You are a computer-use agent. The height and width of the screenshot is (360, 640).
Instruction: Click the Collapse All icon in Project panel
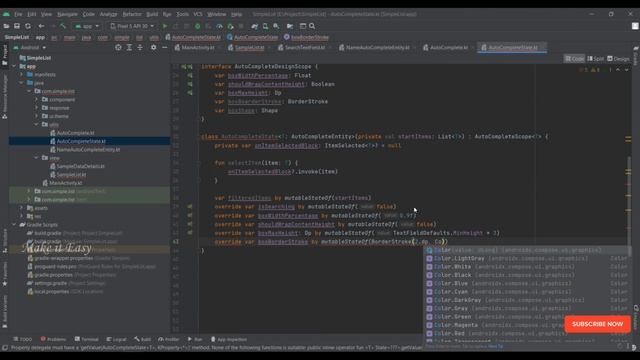click(140, 47)
